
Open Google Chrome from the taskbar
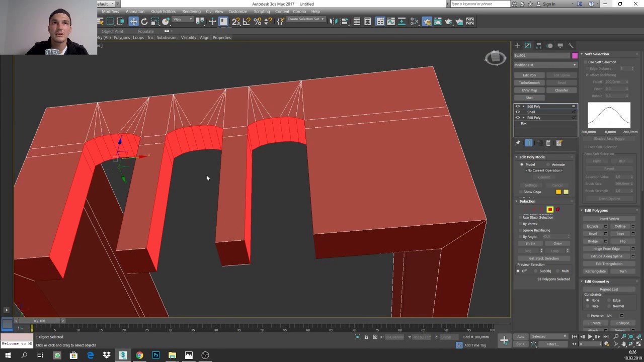139,355
